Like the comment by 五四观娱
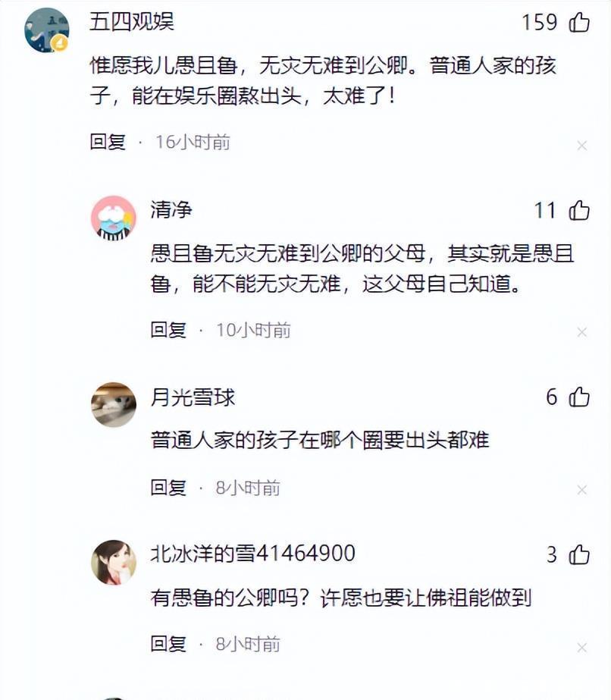The image size is (611, 700). tap(579, 22)
